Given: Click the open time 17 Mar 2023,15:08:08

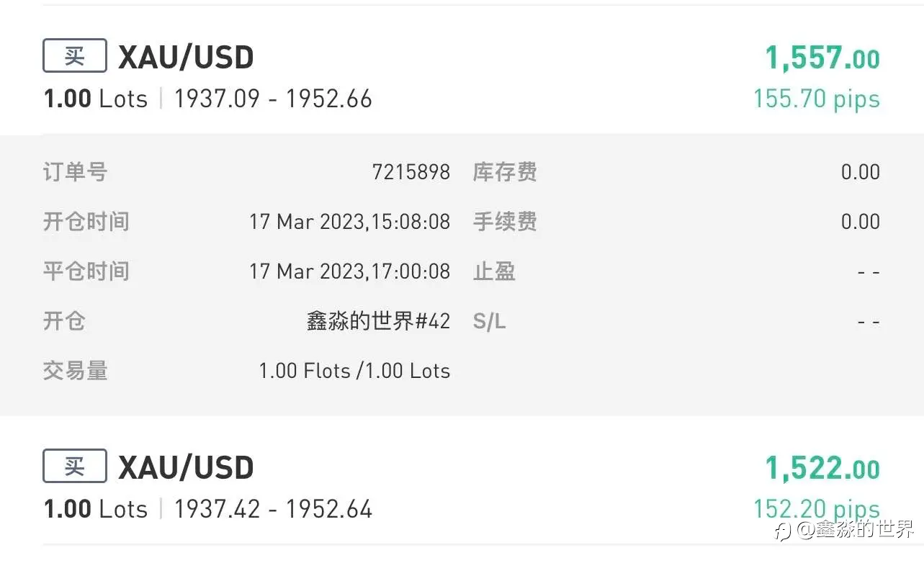Looking at the screenshot, I should pos(349,222).
